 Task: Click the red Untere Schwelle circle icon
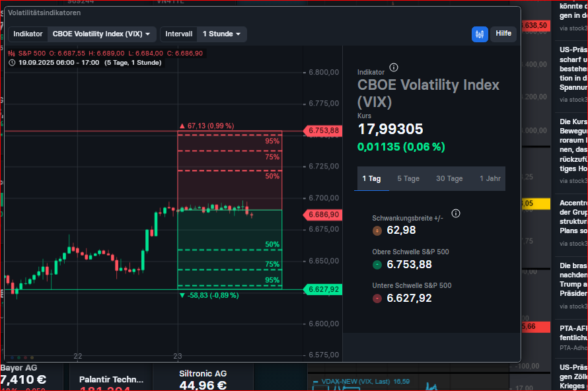[x=377, y=298]
